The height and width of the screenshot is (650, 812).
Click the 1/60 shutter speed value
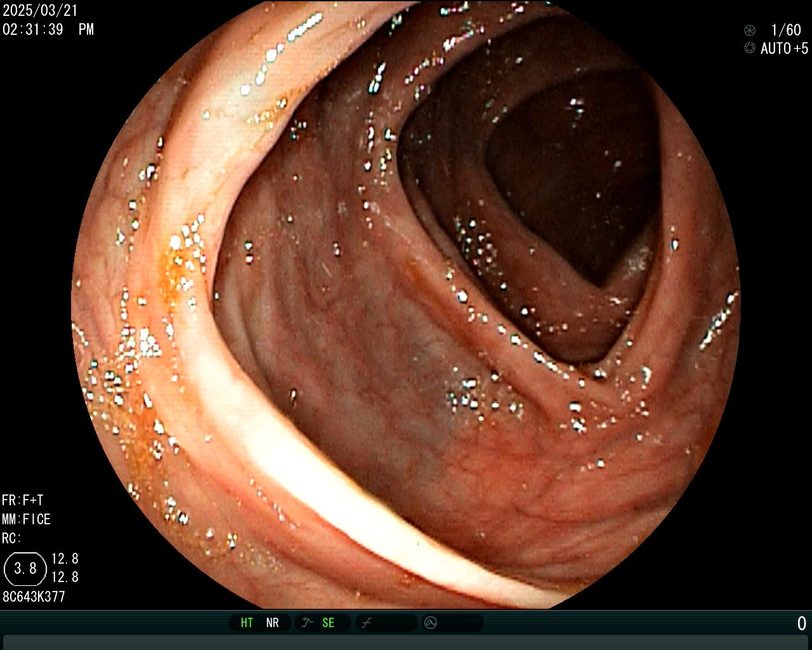(786, 30)
